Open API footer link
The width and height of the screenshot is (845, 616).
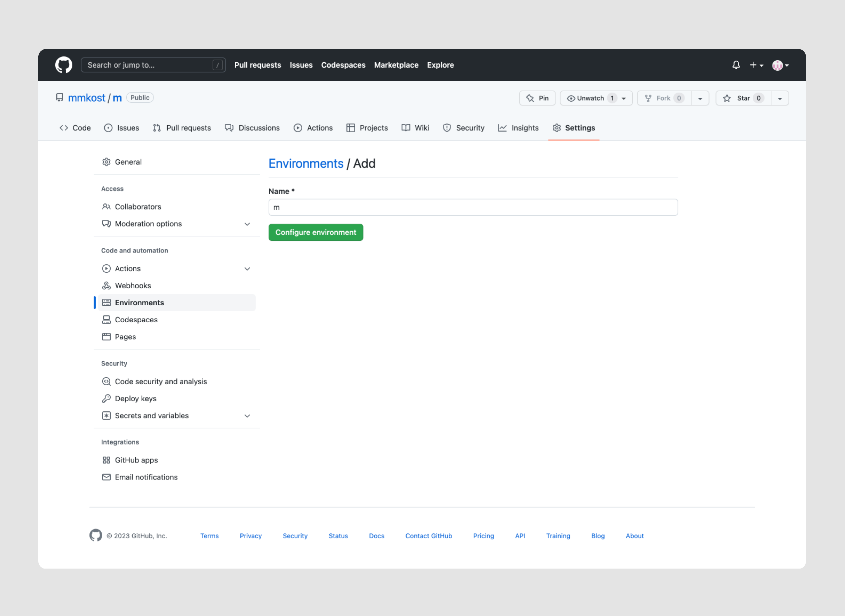click(520, 536)
